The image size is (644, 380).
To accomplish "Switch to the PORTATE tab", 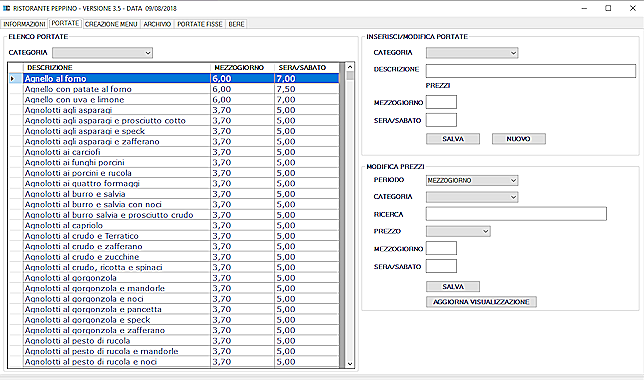I will coord(65,23).
